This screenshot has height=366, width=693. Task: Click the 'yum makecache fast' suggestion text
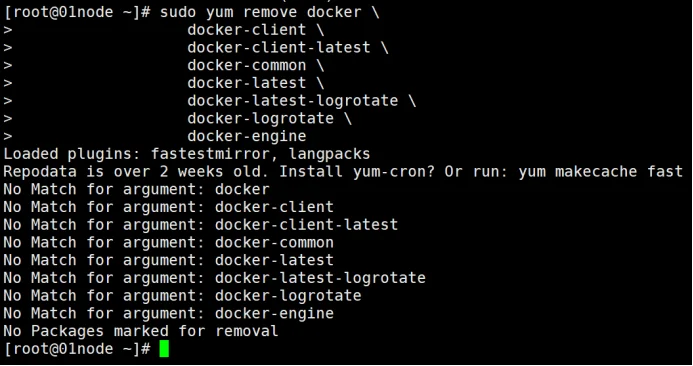coord(601,172)
